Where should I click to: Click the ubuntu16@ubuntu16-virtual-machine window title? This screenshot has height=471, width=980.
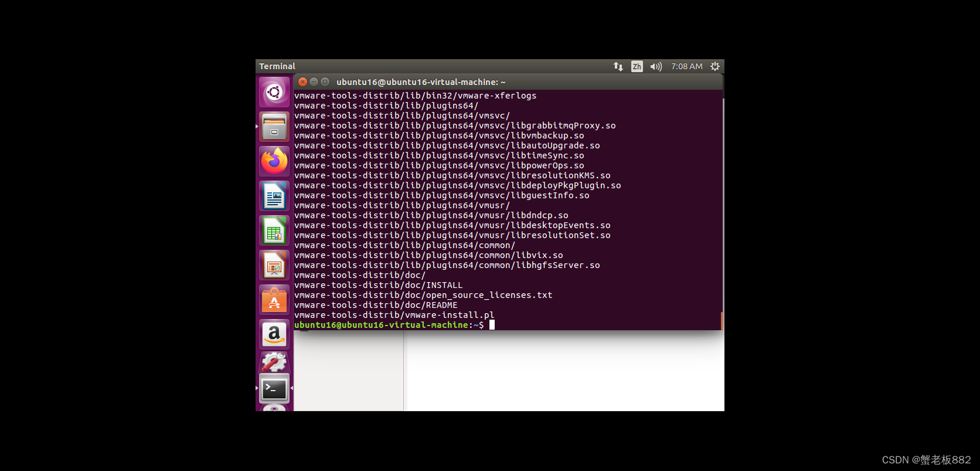(x=421, y=82)
